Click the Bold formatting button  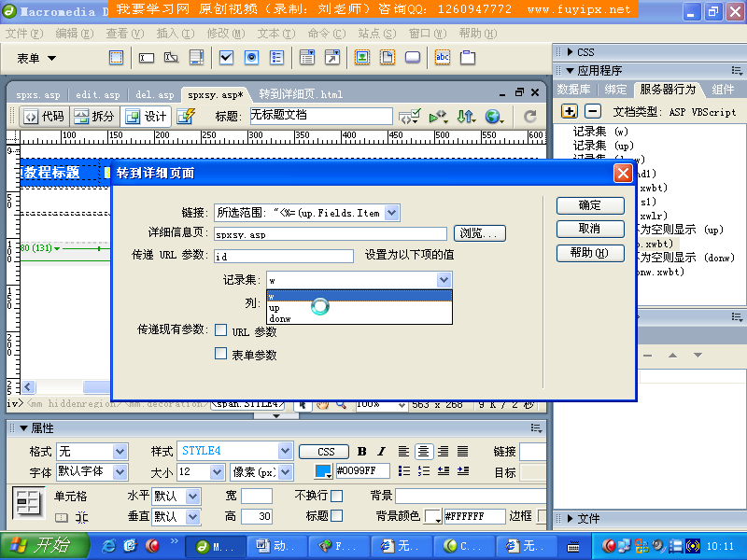tap(362, 451)
